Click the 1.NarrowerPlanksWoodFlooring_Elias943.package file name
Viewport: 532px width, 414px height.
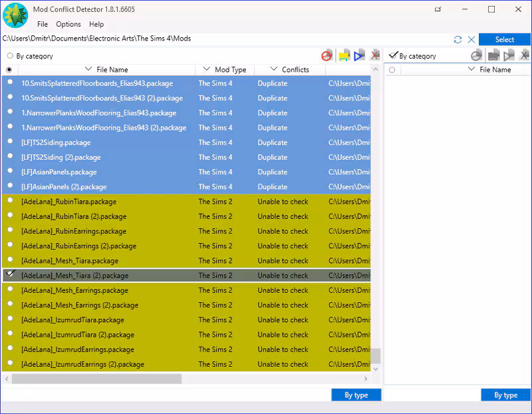(98, 112)
